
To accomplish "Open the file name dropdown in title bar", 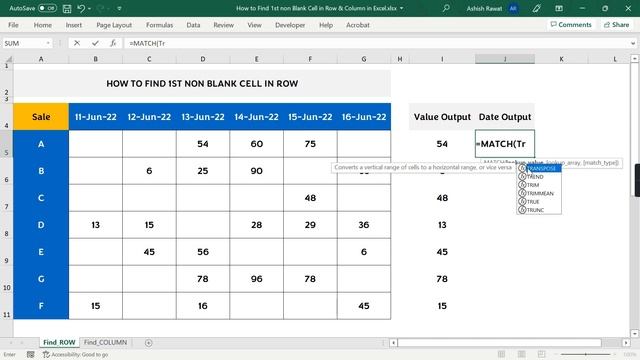I will pos(402,8).
